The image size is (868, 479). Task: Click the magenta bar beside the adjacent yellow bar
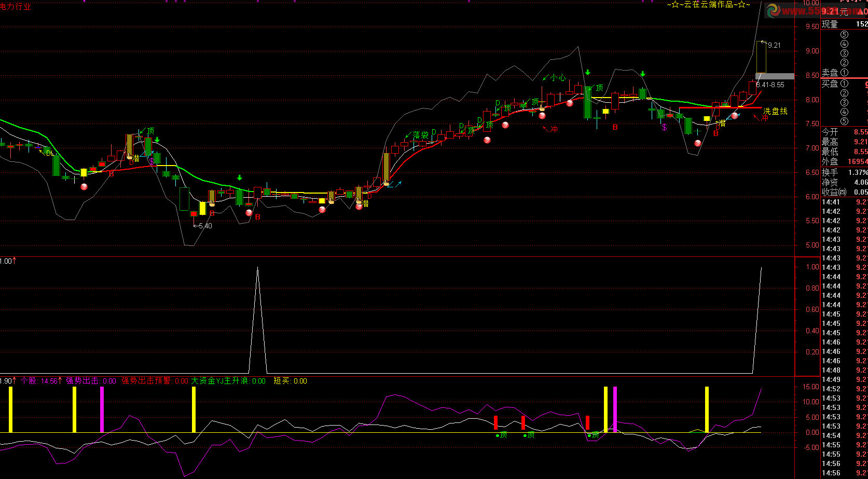tap(615, 409)
